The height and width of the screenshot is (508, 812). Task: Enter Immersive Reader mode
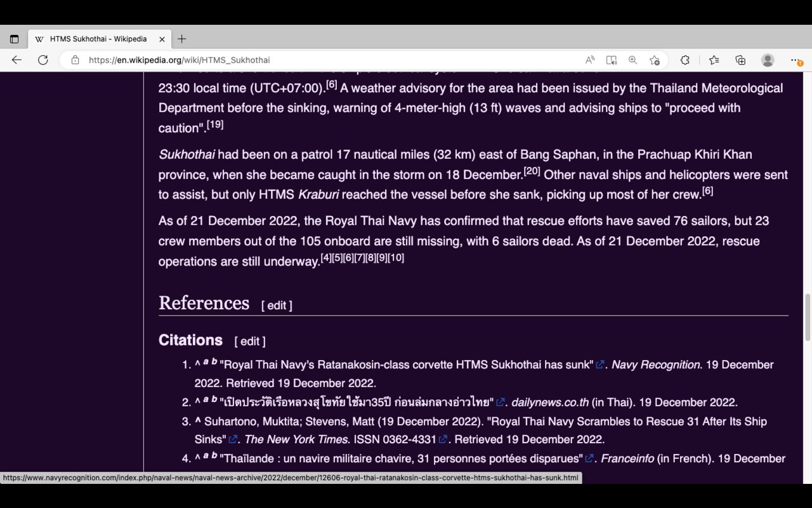[x=612, y=60]
